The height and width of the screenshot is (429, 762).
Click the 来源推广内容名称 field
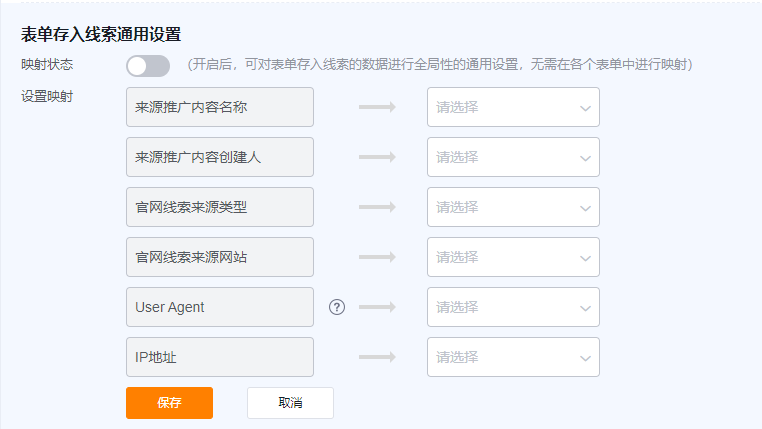(x=220, y=107)
